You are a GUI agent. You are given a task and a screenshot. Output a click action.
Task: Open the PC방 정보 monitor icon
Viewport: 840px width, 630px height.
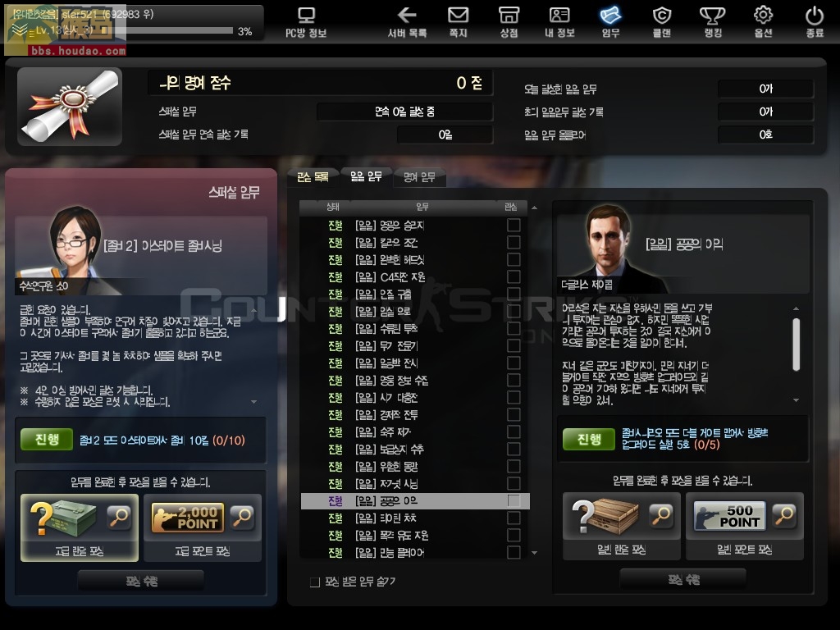point(307,15)
